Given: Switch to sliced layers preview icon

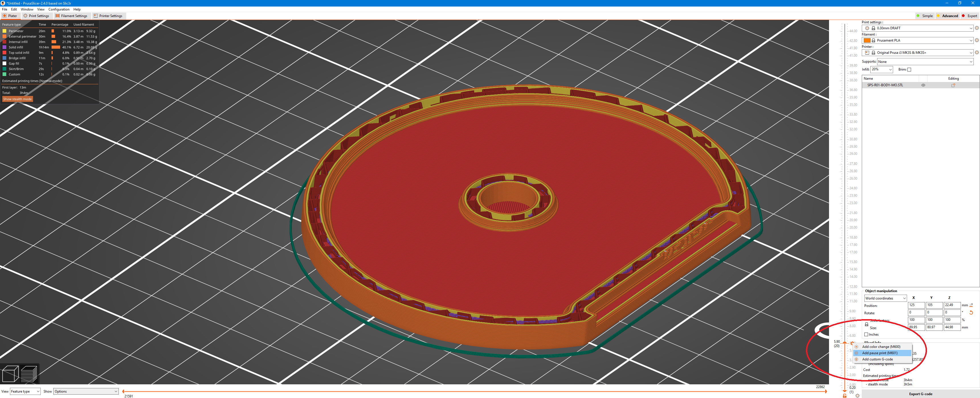Looking at the screenshot, I should 29,374.
